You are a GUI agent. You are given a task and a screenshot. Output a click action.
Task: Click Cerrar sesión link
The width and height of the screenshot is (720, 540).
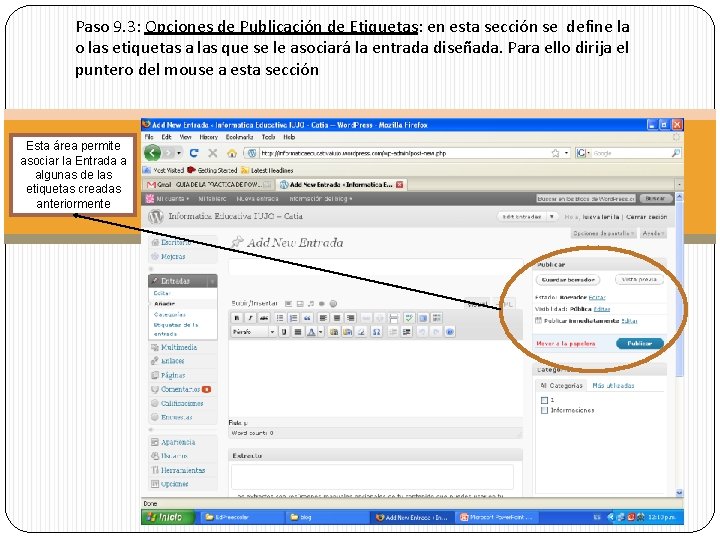click(x=647, y=216)
